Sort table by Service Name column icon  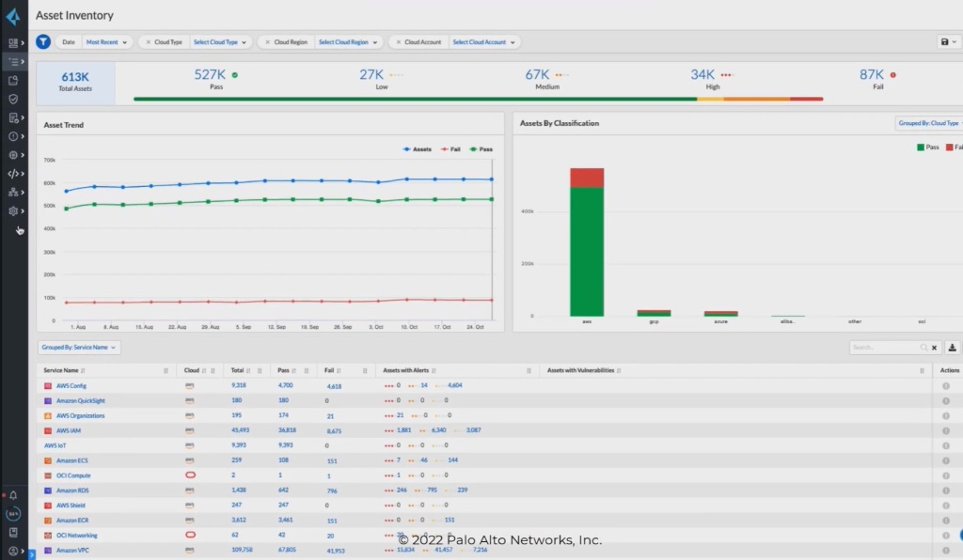83,370
